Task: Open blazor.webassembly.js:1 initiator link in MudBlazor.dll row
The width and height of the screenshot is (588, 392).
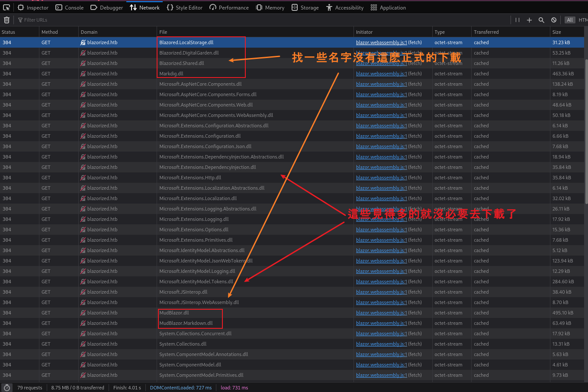Action: click(x=381, y=313)
